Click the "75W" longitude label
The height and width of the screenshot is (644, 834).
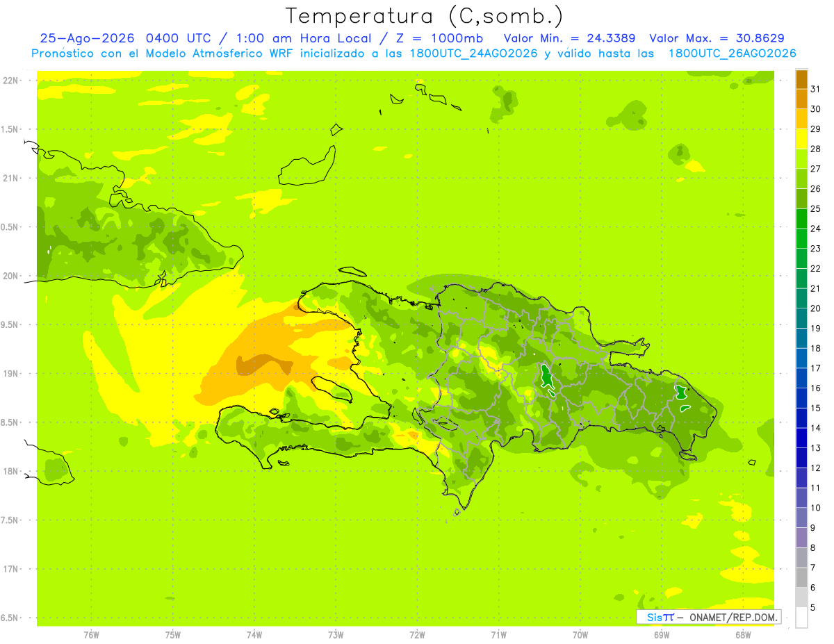[172, 634]
